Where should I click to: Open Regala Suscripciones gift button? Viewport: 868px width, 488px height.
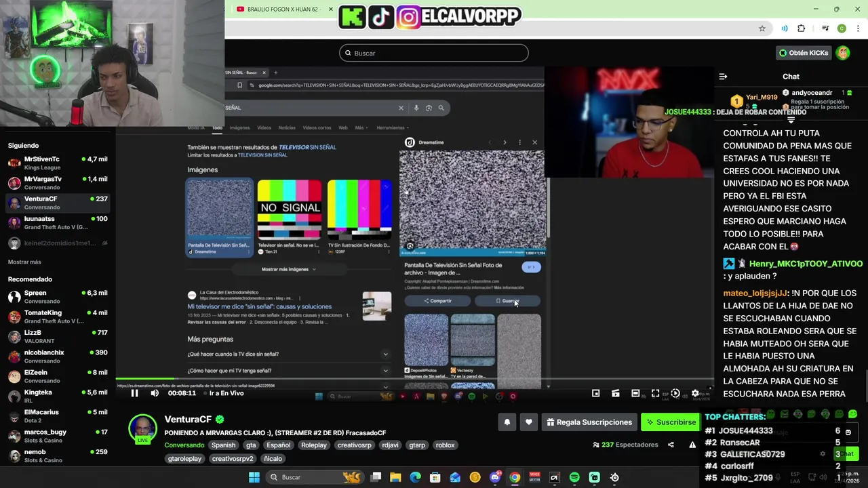point(588,422)
